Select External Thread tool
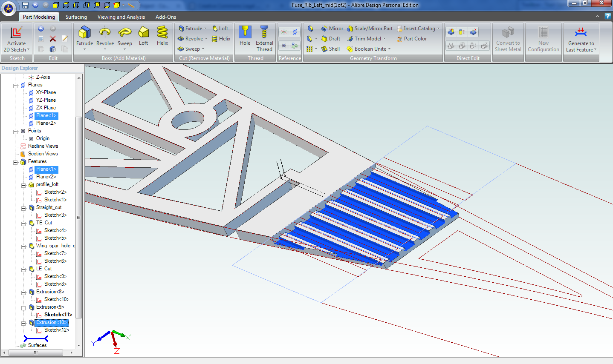The width and height of the screenshot is (613, 364). (x=264, y=33)
